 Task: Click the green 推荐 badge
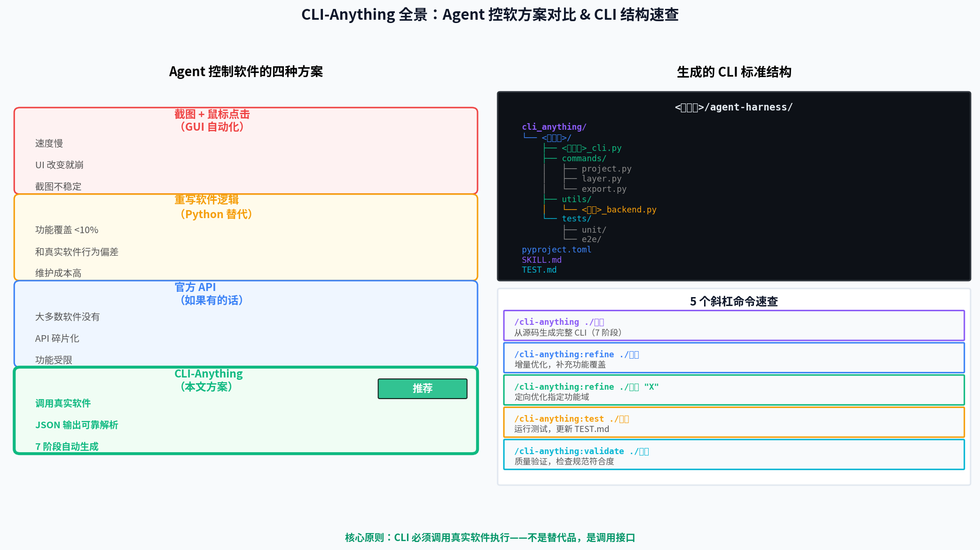pyautogui.click(x=422, y=389)
